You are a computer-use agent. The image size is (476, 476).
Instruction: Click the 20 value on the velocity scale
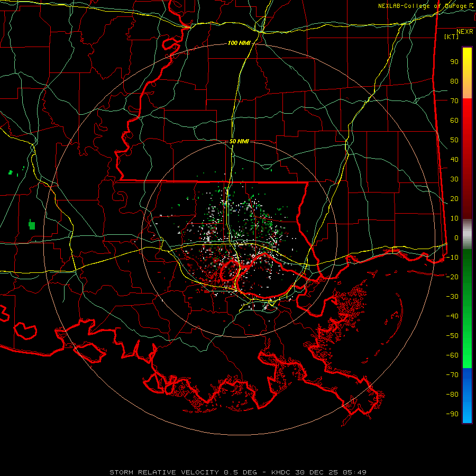click(454, 199)
